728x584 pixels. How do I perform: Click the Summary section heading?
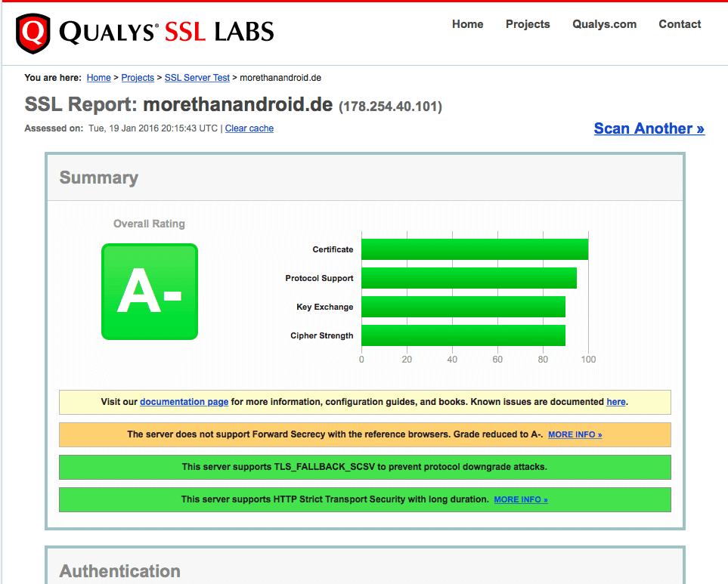(99, 178)
